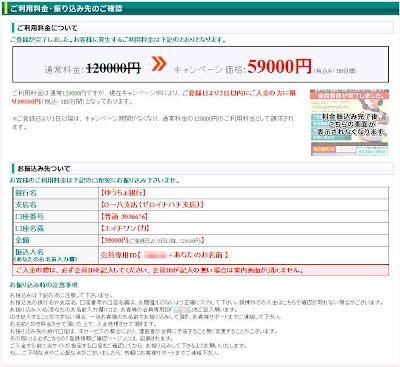This screenshot has height=367, width=400.
Task: Click the section heading お振込み先ついて
Action: point(44,169)
